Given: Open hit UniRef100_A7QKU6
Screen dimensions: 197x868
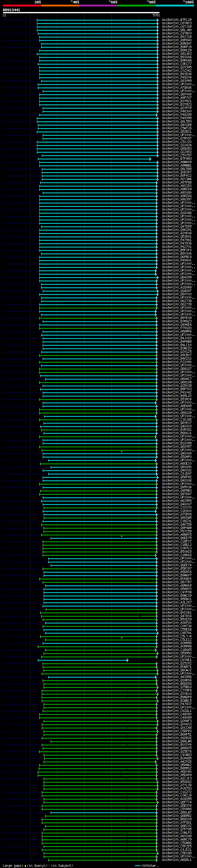Looking at the screenshot, I should click(x=177, y=88).
